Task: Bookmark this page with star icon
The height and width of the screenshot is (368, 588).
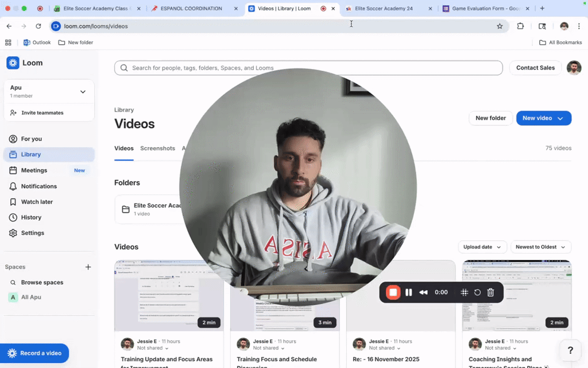Action: tap(500, 26)
